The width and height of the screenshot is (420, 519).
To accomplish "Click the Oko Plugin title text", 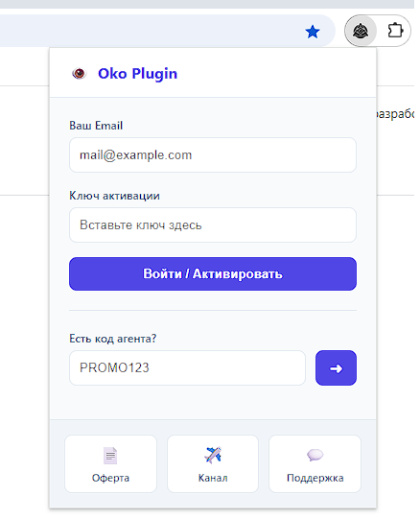I will [138, 74].
